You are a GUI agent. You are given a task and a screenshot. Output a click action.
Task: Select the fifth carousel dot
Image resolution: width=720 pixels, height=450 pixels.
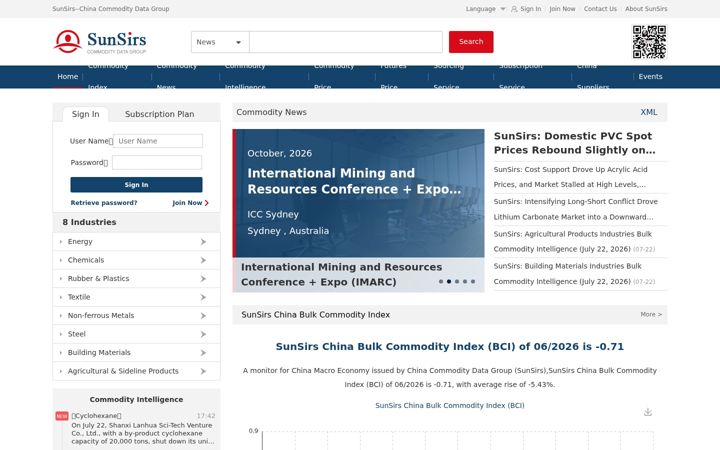coord(473,281)
